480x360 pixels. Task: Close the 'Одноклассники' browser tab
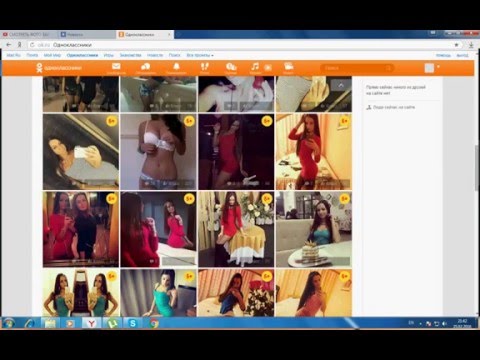(169, 34)
